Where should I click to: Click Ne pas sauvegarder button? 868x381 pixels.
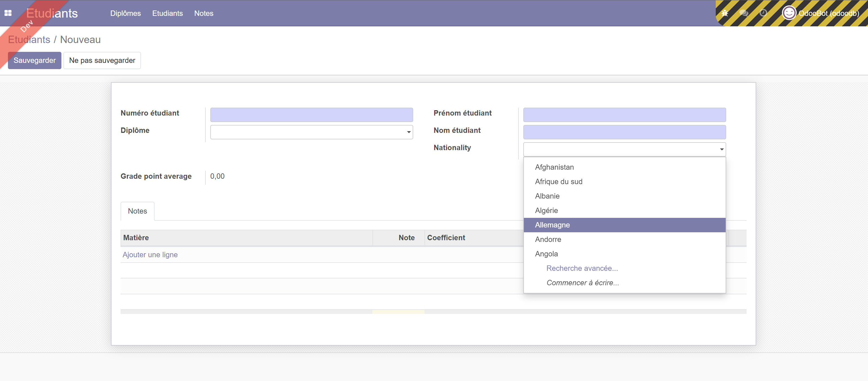click(x=102, y=60)
